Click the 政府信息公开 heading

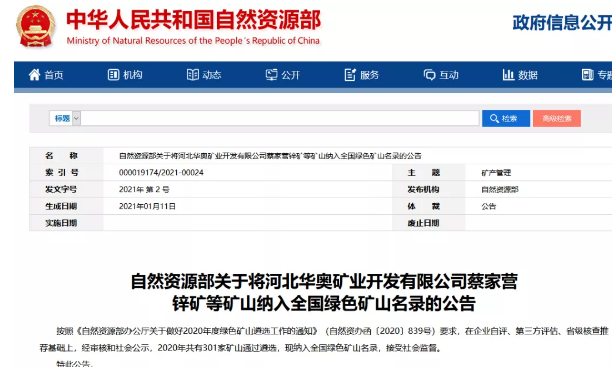point(562,22)
